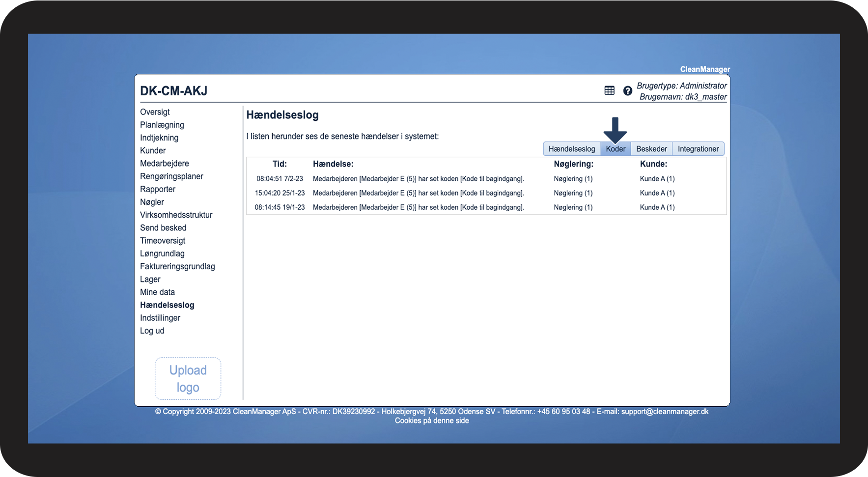Viewport: 868px width, 477px height.
Task: Click the support@cleanmanager.dk email link
Action: tap(665, 412)
